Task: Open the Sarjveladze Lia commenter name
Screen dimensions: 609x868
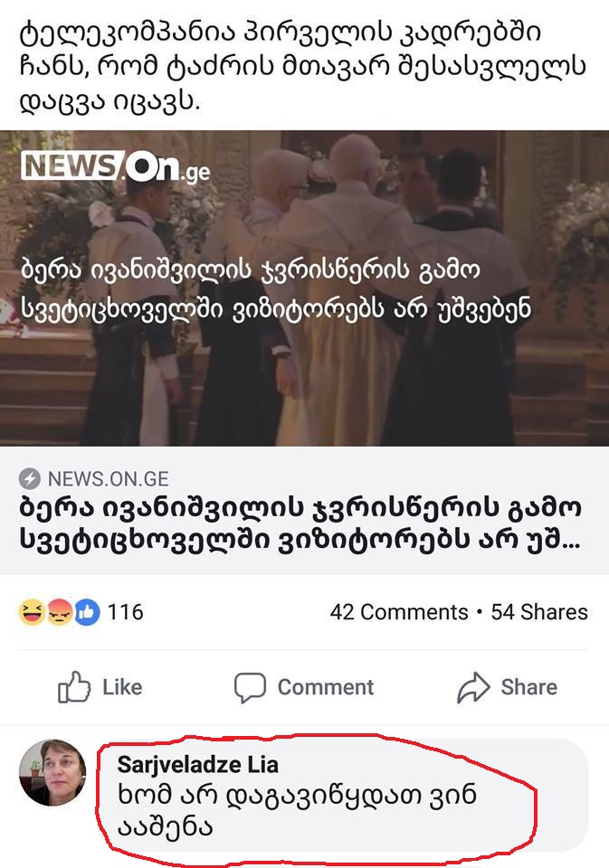Action: point(198,765)
